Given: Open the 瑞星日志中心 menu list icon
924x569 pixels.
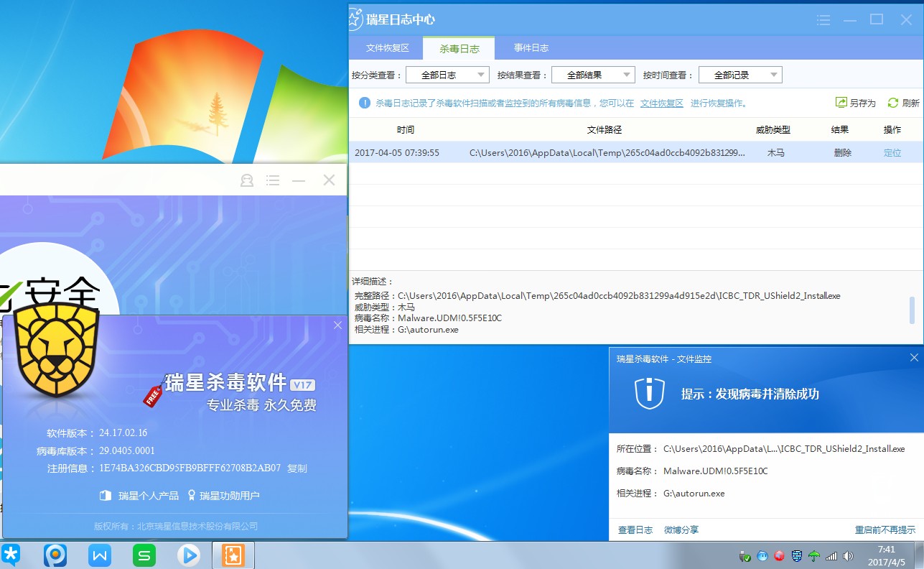Looking at the screenshot, I should pos(823,19).
